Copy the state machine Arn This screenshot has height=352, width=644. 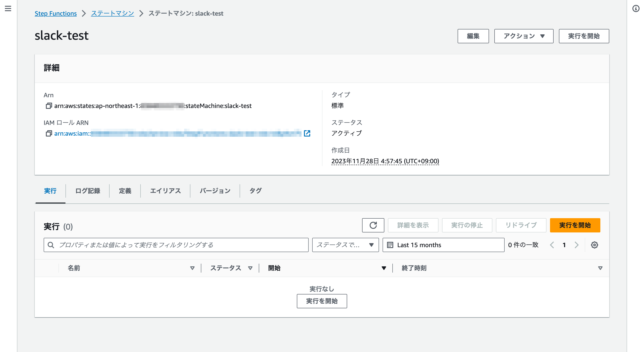click(x=49, y=106)
